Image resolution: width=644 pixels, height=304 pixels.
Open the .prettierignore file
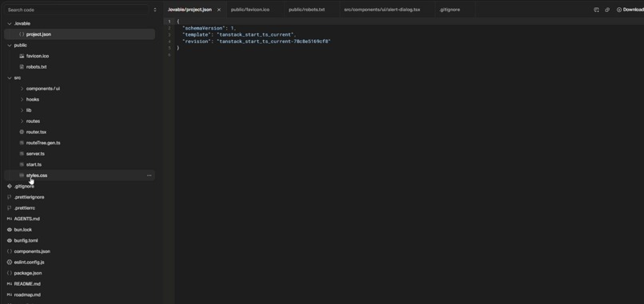point(29,197)
